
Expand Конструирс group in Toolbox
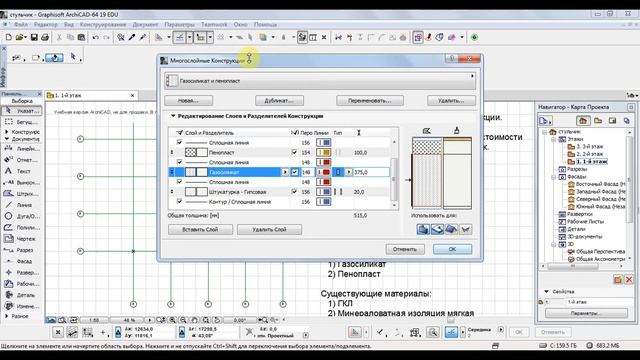[7, 132]
